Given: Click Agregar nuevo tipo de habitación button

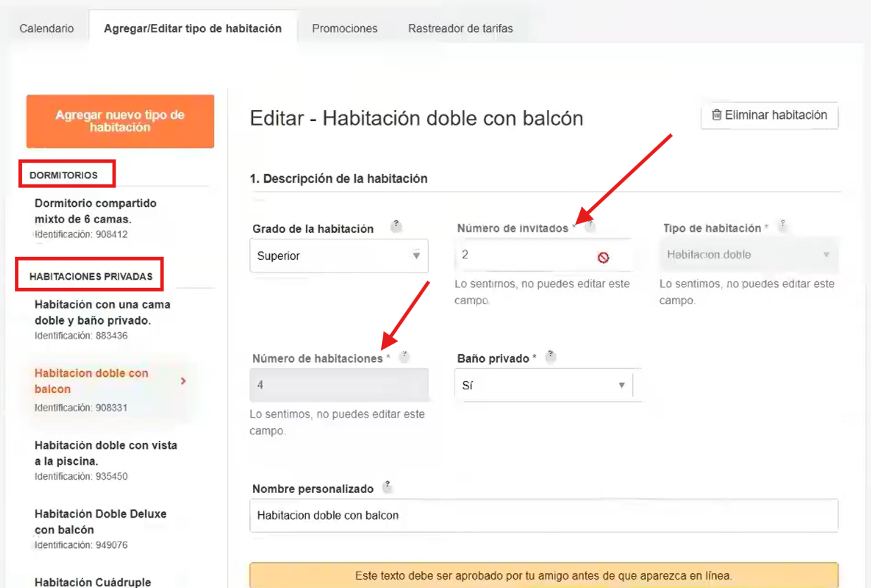Looking at the screenshot, I should pyautogui.click(x=120, y=121).
